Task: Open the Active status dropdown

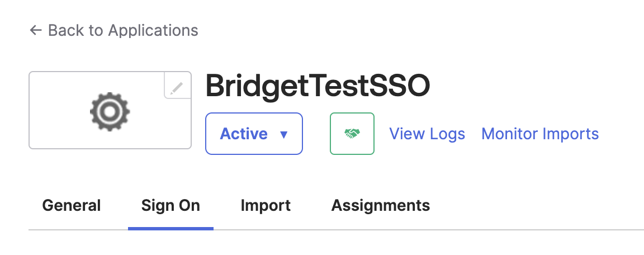Action: pos(254,134)
